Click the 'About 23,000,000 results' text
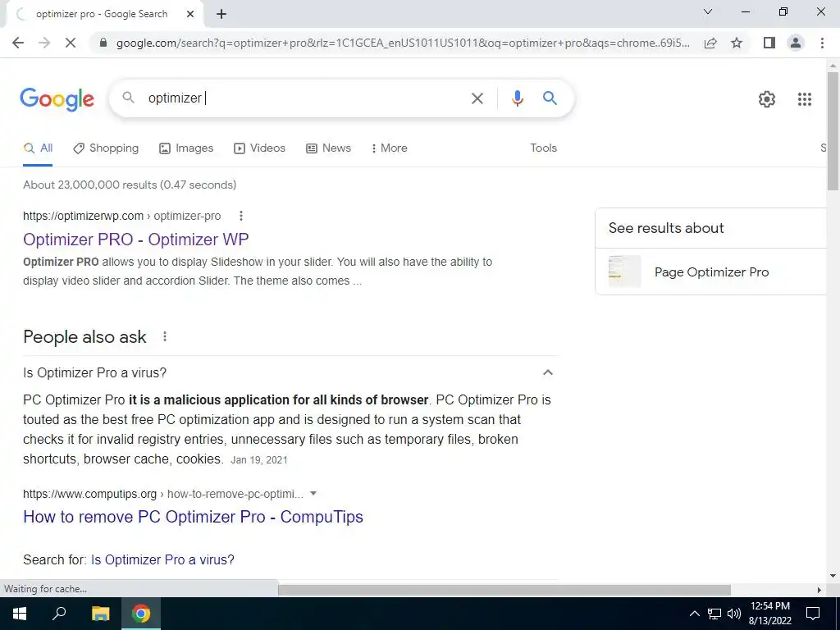The image size is (840, 630). tap(130, 185)
